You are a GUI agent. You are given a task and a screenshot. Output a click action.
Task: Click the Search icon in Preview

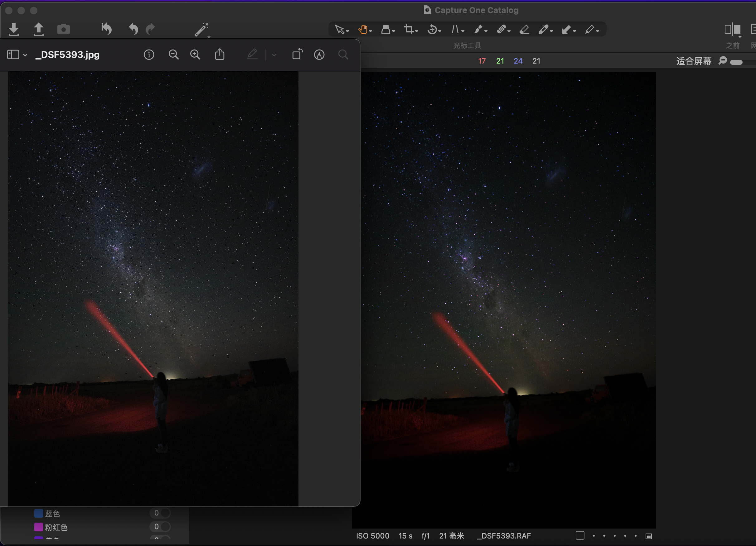(343, 55)
